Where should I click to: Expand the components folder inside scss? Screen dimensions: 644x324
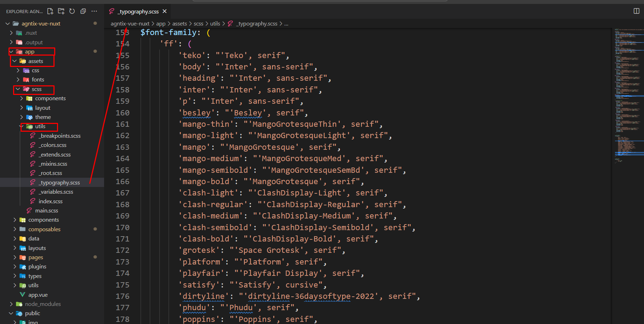click(x=50, y=98)
